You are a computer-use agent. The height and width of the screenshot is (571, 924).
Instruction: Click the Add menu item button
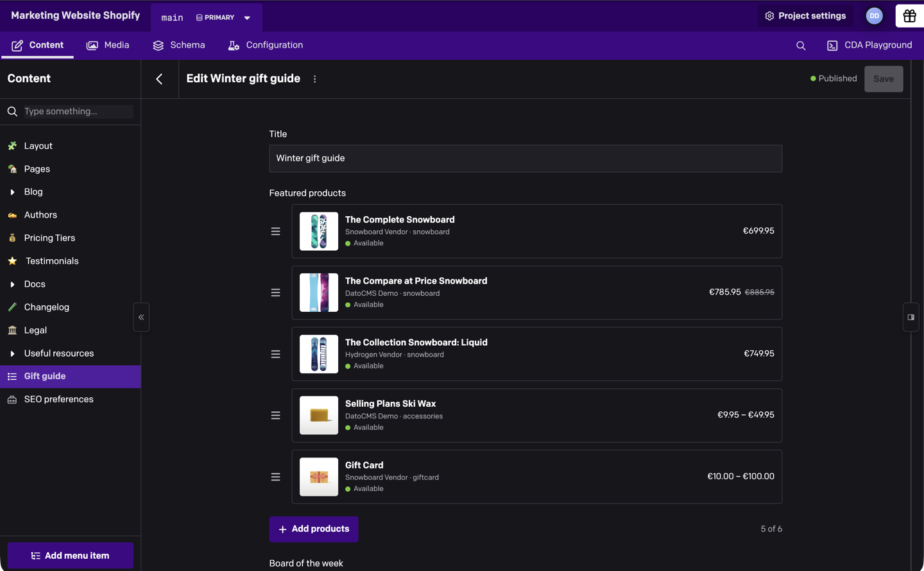point(71,556)
